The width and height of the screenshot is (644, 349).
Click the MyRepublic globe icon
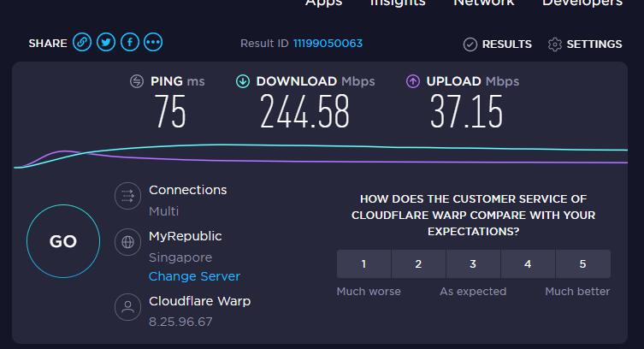pyautogui.click(x=127, y=242)
